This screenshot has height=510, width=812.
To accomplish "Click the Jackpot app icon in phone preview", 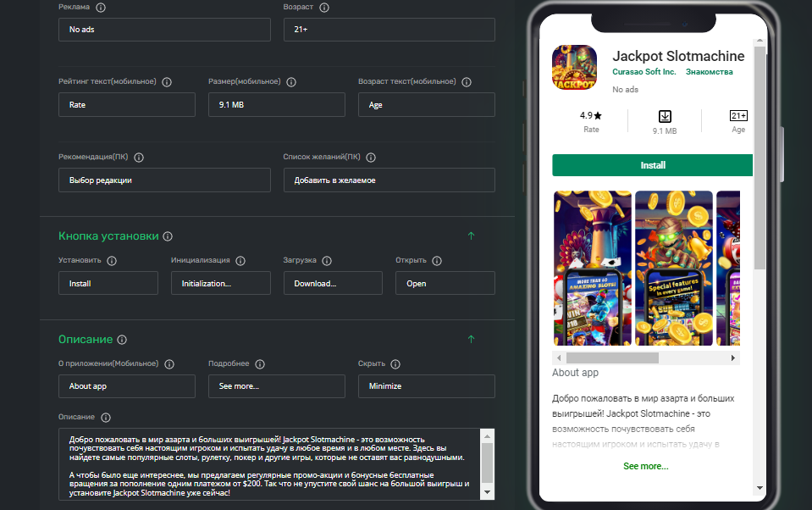I will click(574, 68).
